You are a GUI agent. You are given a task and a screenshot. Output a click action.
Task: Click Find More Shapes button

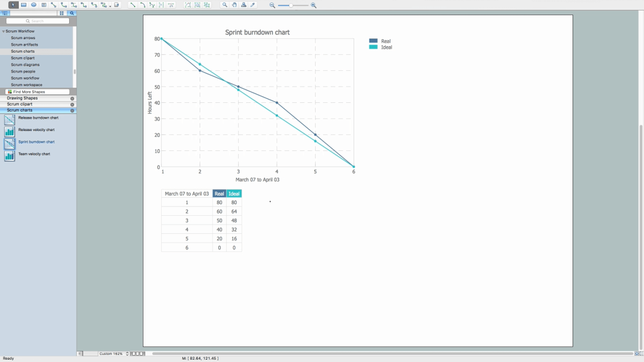[x=37, y=92]
